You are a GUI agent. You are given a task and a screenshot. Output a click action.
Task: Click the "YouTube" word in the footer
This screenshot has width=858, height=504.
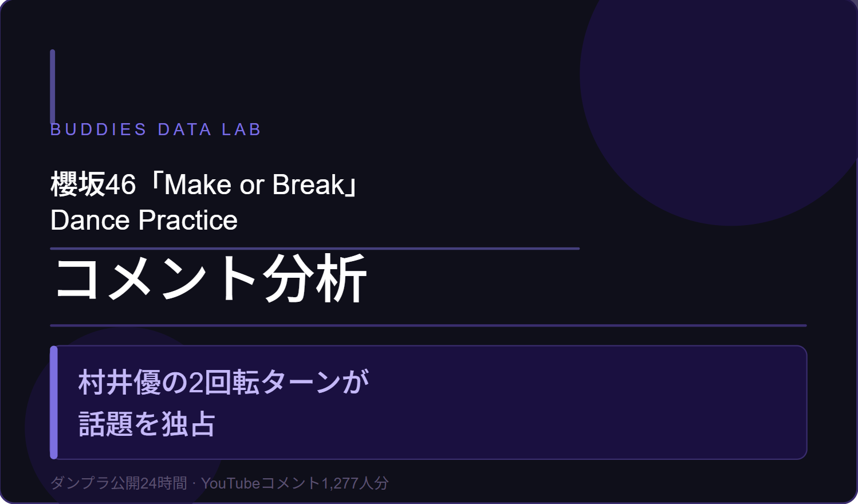pyautogui.click(x=230, y=483)
